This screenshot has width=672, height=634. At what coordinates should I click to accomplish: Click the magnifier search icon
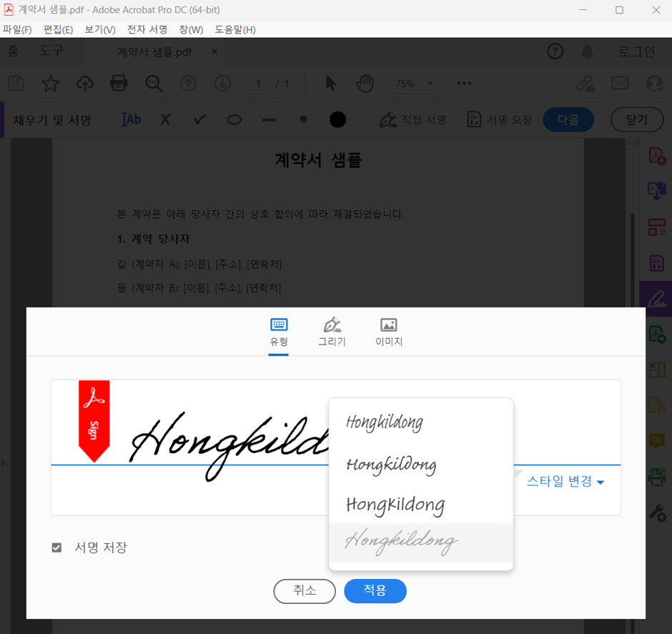[x=154, y=83]
